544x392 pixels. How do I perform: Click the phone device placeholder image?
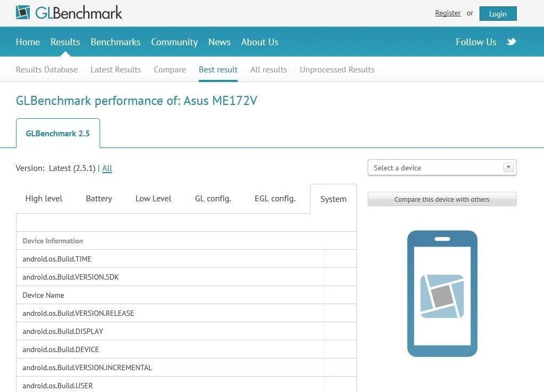pos(442,293)
